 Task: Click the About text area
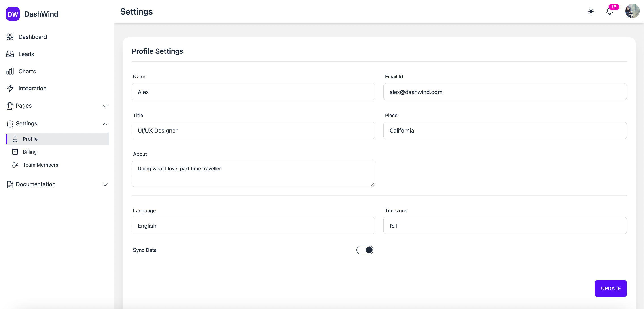(253, 173)
